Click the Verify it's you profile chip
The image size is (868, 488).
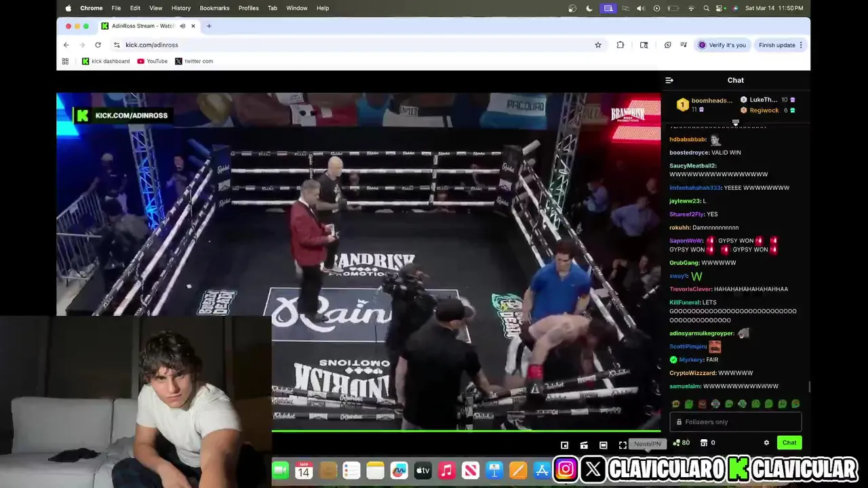point(722,45)
